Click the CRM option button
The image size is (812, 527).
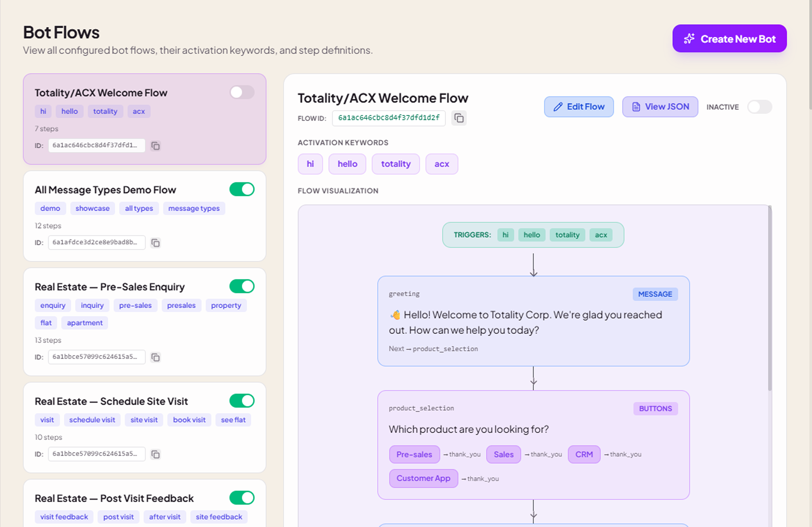click(584, 454)
